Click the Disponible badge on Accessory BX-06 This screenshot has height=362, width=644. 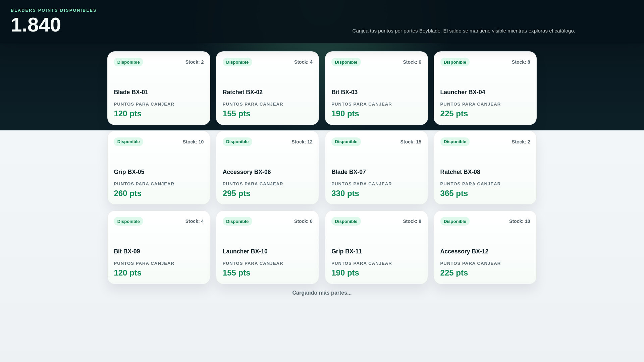[x=237, y=142]
